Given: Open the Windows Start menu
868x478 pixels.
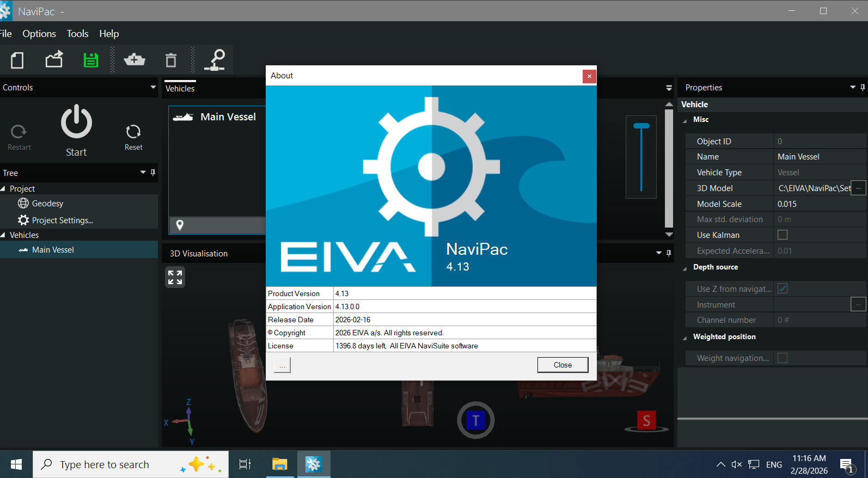Looking at the screenshot, I should click(x=16, y=464).
